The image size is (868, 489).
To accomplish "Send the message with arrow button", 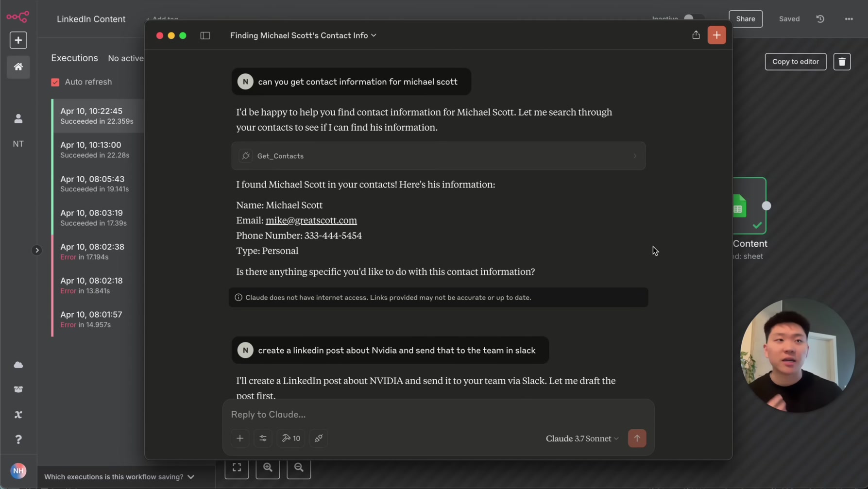I will click(637, 438).
